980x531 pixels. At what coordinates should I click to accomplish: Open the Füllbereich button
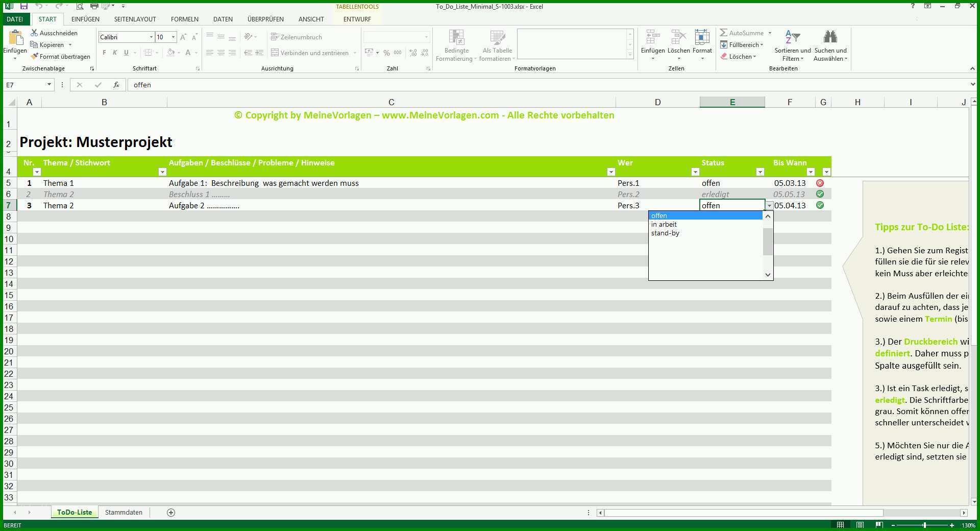pos(742,45)
